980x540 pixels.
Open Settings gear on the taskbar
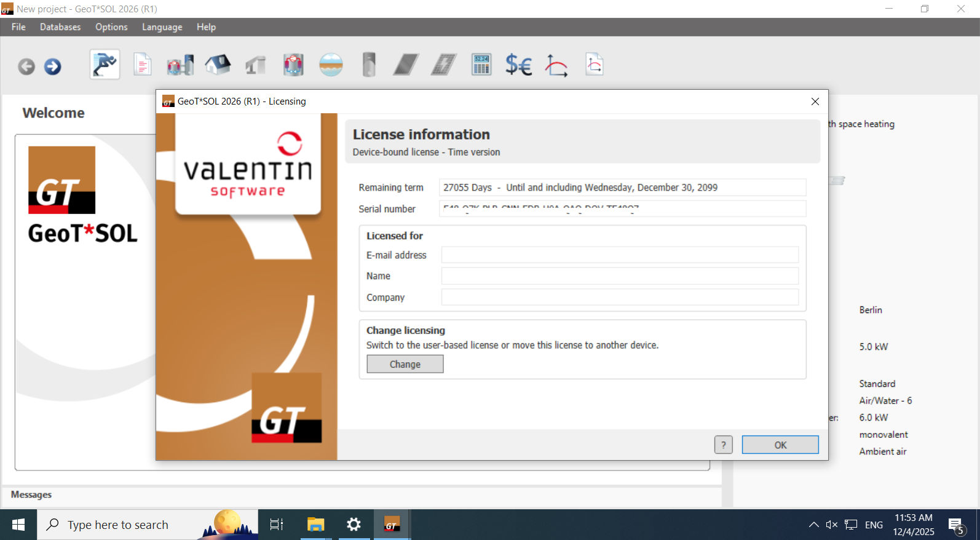tap(354, 525)
